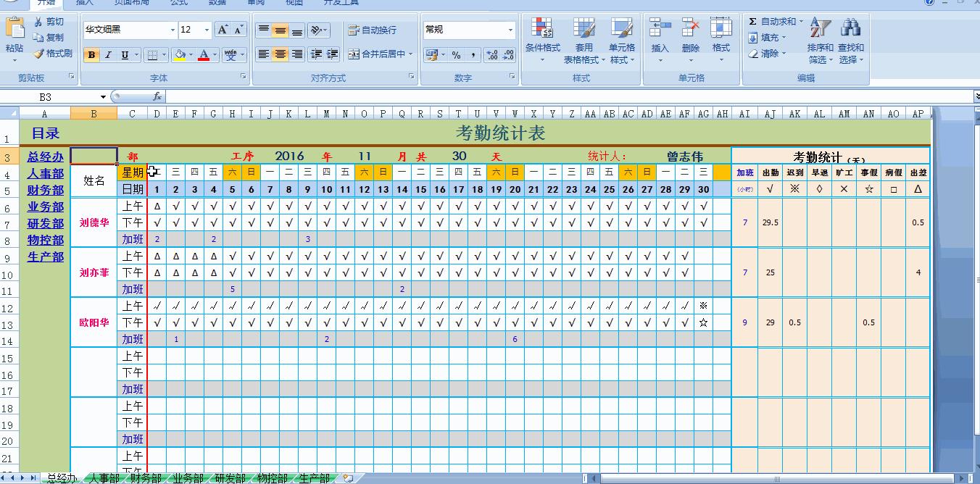Click the 财务部 hyperlink in column A
The width and height of the screenshot is (980, 484).
pos(45,190)
